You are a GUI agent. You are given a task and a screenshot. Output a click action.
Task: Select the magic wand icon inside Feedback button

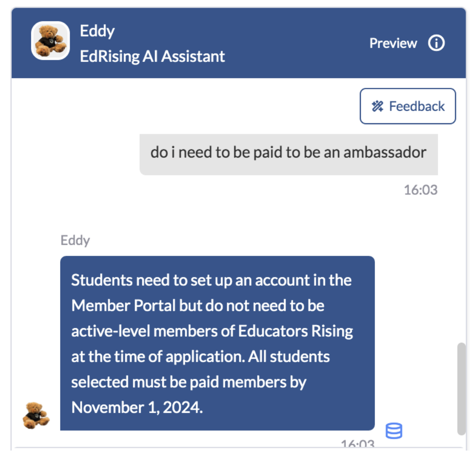378,106
